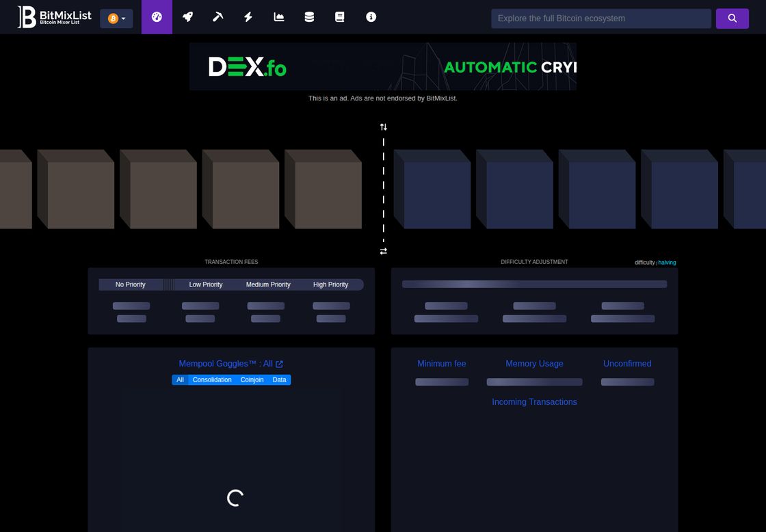
Task: Focus the Explore Bitcoin ecosystem search field
Action: 601,18
